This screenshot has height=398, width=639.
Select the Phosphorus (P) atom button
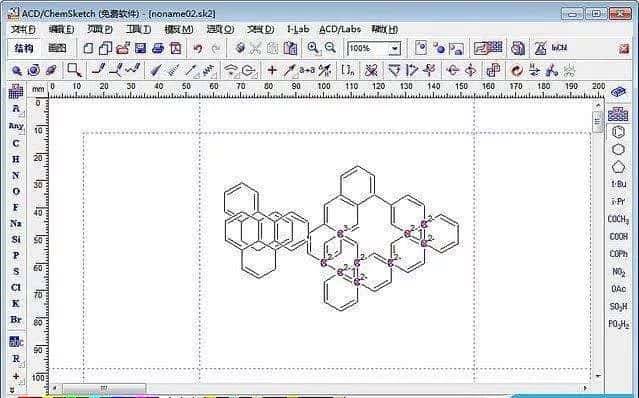tap(15, 255)
